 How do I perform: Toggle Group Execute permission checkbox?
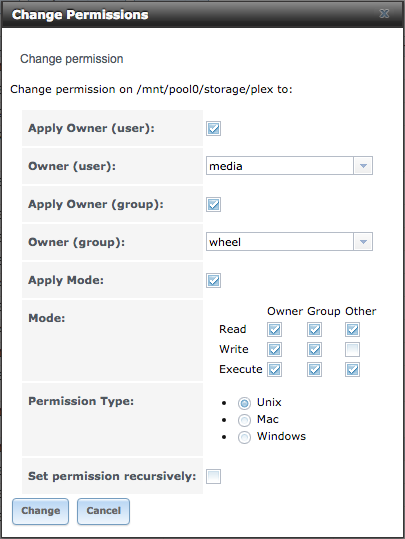point(314,370)
